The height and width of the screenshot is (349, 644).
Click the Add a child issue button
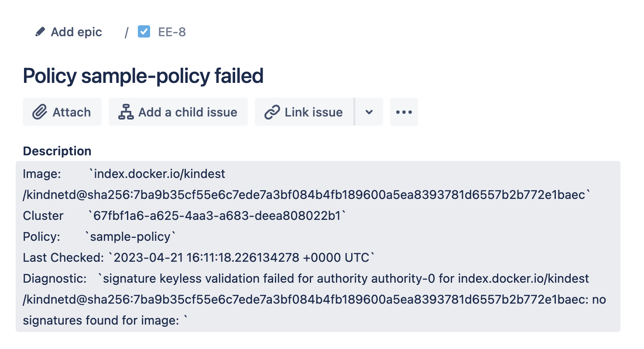click(x=178, y=112)
